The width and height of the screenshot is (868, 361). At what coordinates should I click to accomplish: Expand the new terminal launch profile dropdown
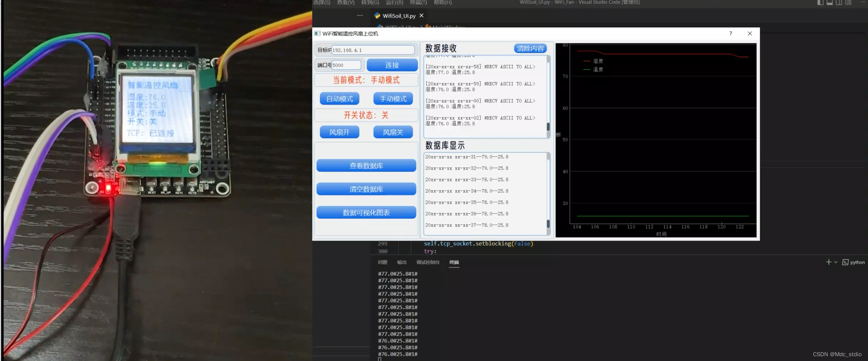836,262
